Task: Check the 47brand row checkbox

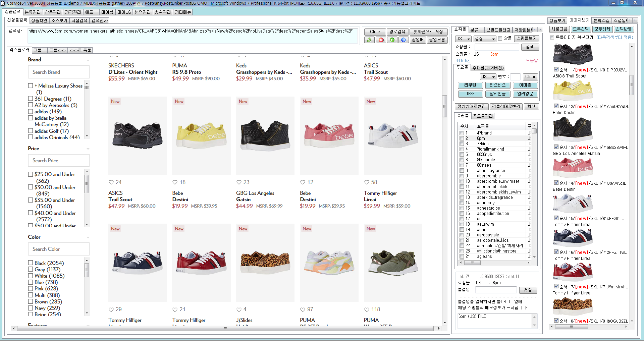Action: point(462,133)
